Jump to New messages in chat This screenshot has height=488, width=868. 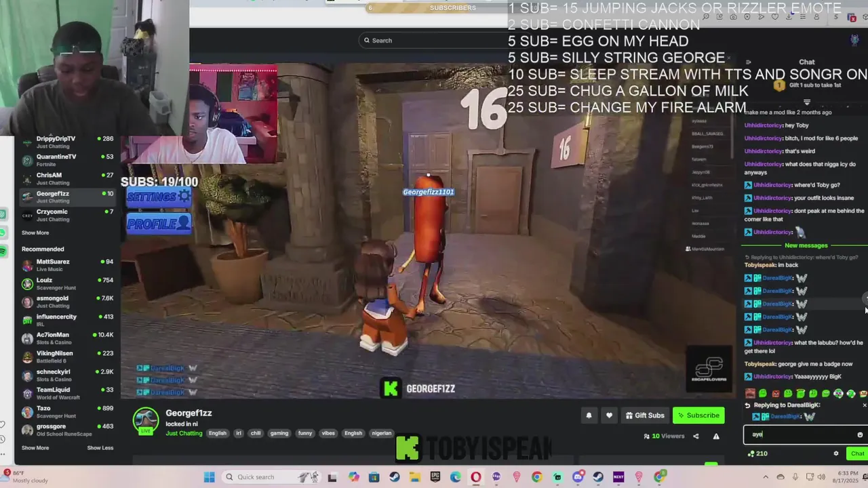(x=806, y=245)
